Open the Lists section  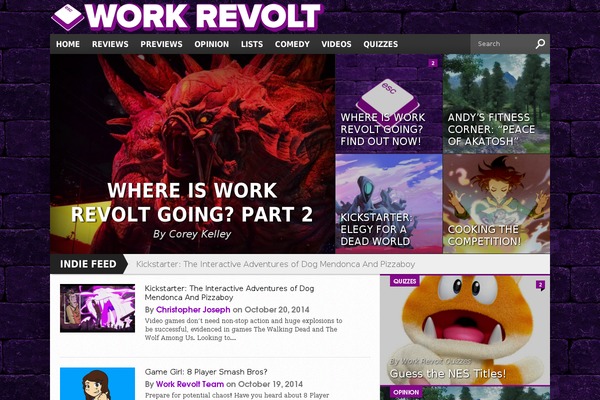pos(252,44)
